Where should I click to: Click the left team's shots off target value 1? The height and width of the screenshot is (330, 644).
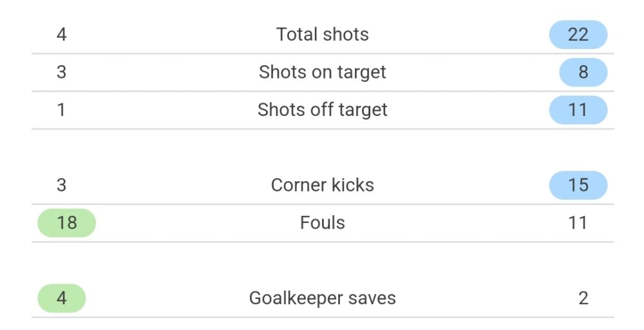(x=61, y=110)
